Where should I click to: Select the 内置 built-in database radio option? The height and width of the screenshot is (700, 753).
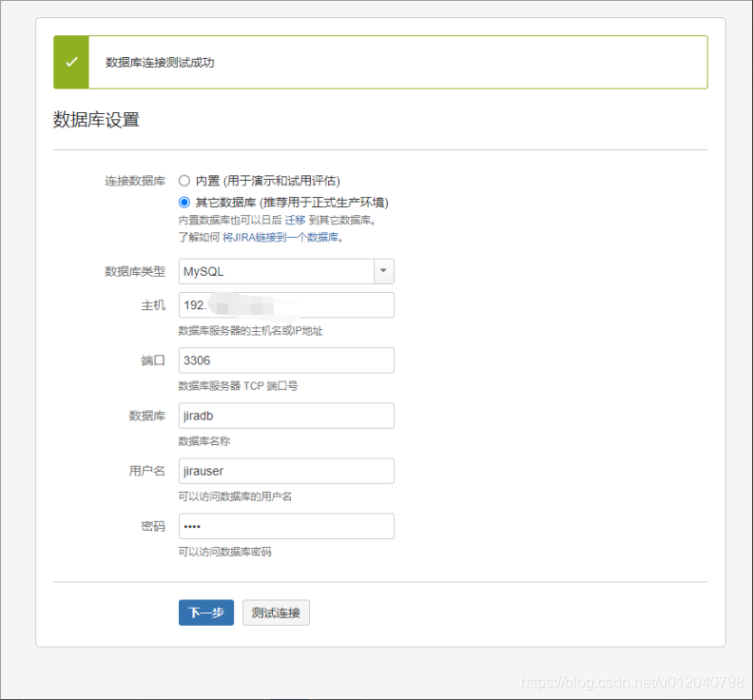184,181
